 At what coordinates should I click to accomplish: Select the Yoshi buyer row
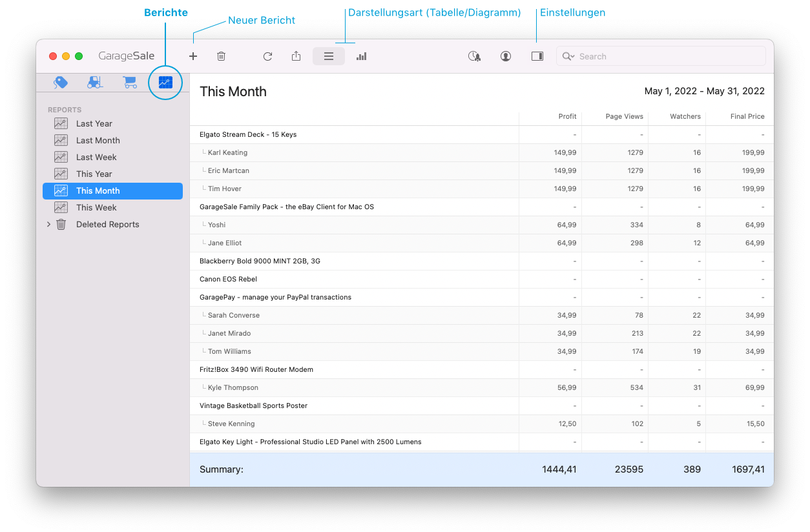[481, 225]
